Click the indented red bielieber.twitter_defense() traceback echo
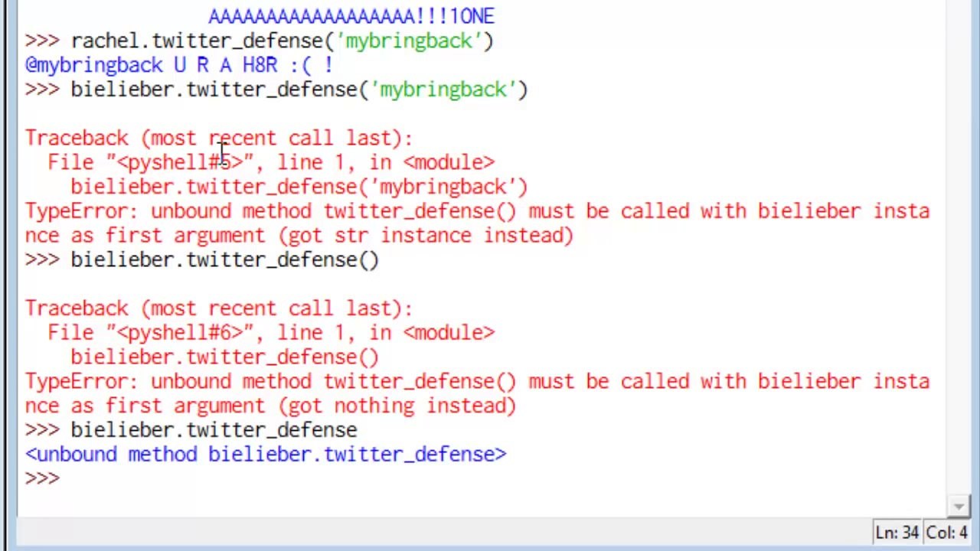Screen dimensions: 980x551 [x=224, y=357]
